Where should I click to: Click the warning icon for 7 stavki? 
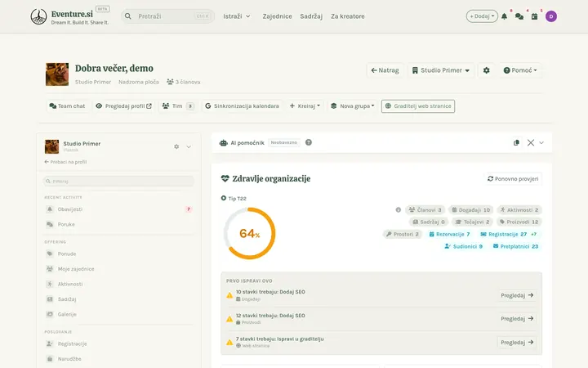(229, 343)
